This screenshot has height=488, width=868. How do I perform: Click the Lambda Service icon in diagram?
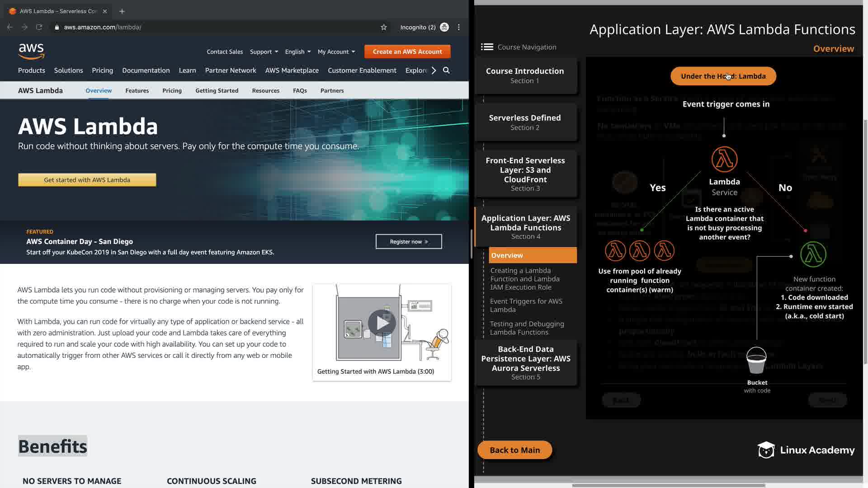tap(724, 159)
